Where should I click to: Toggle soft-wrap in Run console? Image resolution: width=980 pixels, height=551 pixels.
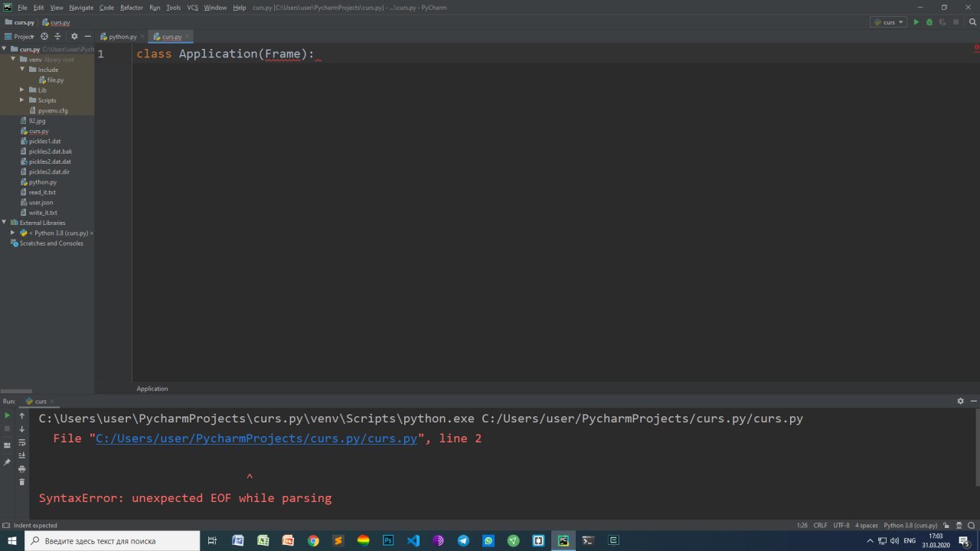pos(21,442)
